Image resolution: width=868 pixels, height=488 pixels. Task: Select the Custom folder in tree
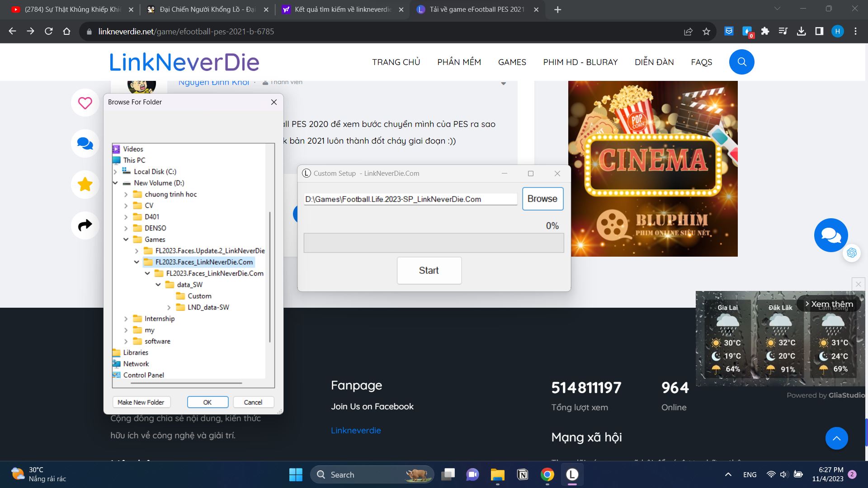click(199, 296)
